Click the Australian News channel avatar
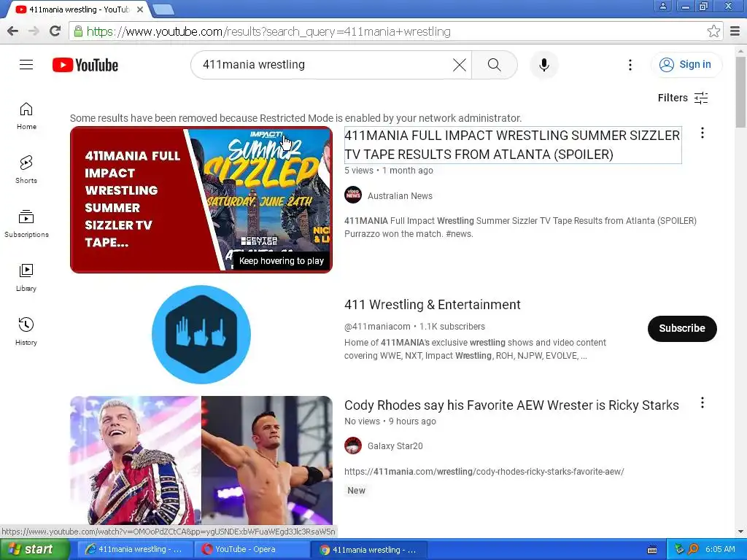Screen dimensions: 747x560 click(353, 195)
